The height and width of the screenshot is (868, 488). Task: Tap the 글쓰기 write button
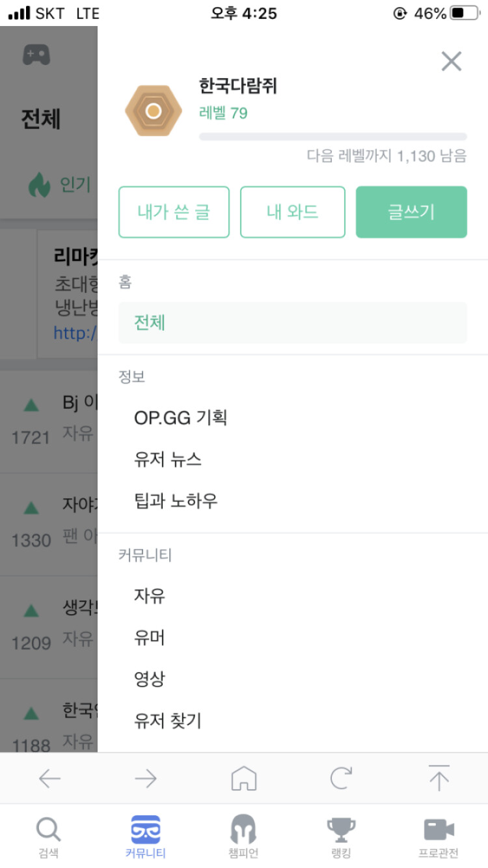point(411,212)
